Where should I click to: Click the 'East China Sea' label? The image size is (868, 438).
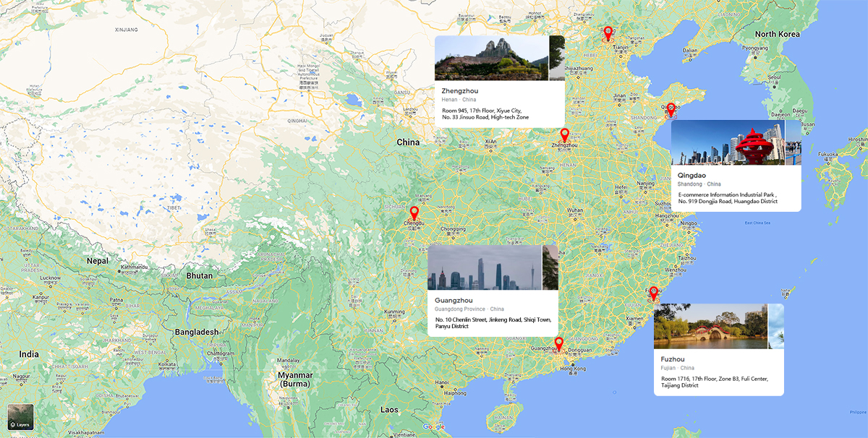[x=757, y=223]
